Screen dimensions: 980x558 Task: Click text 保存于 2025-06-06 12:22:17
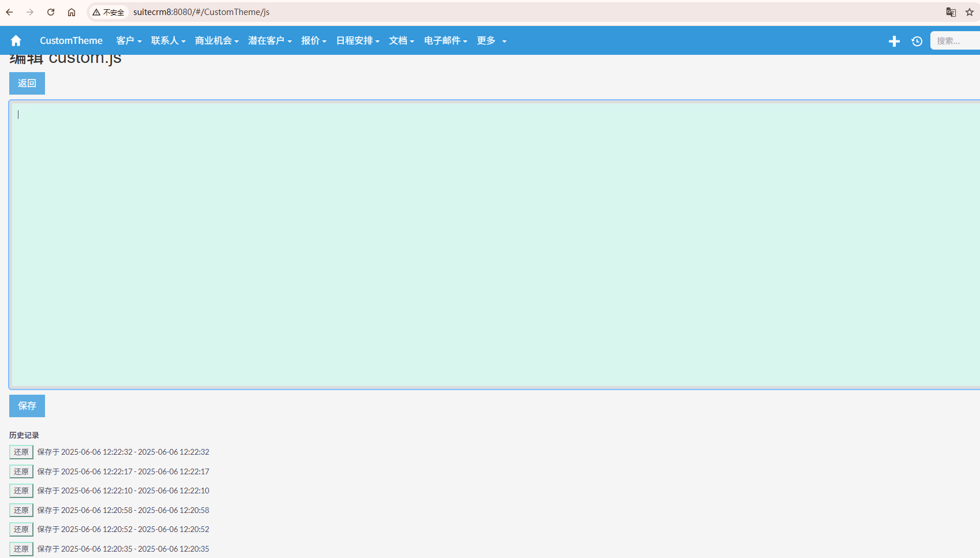pyautogui.click(x=85, y=471)
